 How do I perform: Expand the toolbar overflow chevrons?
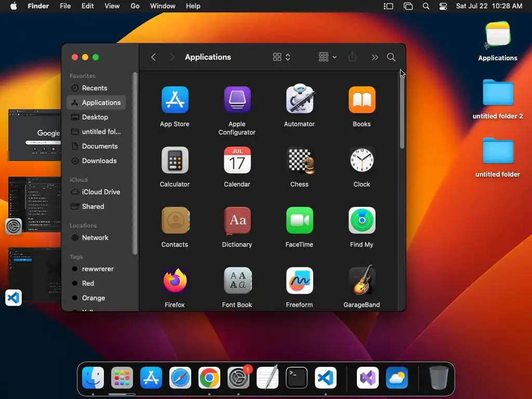[x=375, y=57]
